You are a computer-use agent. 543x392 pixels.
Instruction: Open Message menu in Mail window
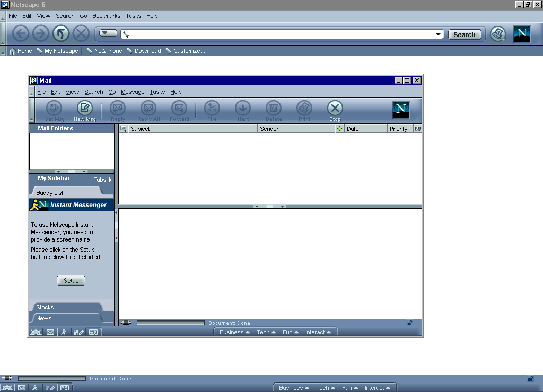[133, 92]
